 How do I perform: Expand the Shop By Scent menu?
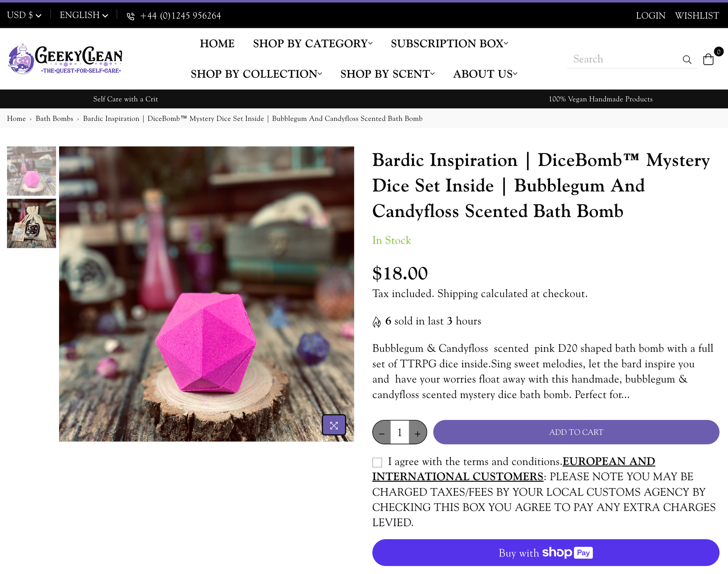tap(387, 74)
